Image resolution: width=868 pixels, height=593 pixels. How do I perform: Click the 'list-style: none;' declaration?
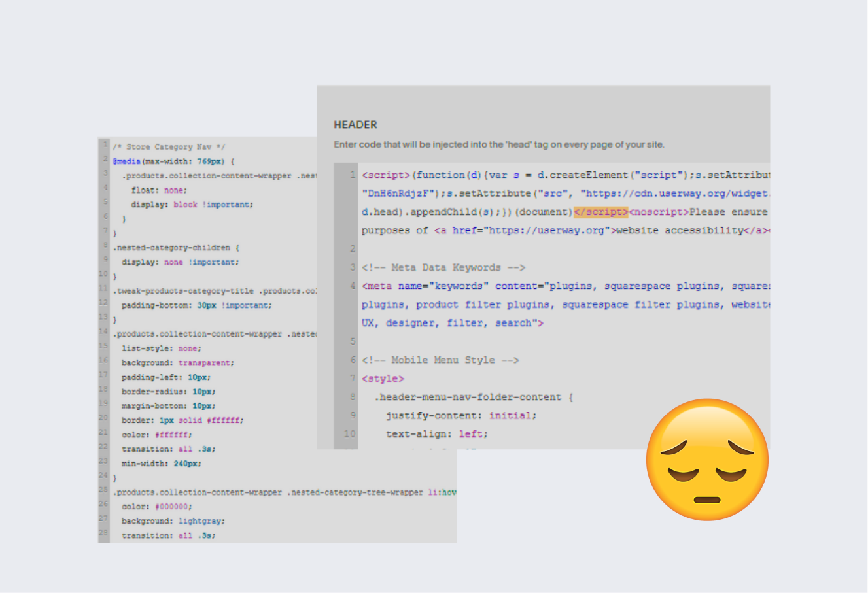(162, 348)
